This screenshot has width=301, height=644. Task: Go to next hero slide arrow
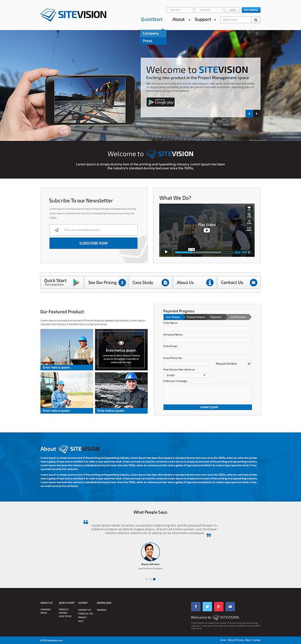[x=257, y=113]
